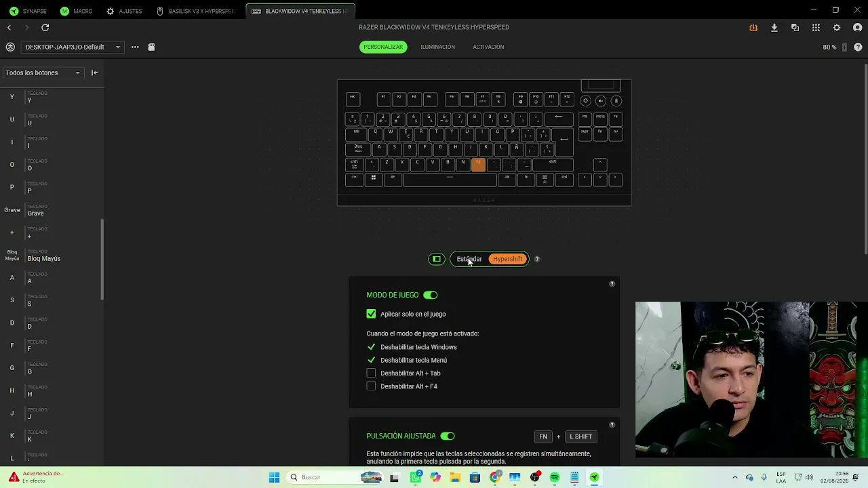Open the user account avatar
The image size is (868, 488).
(x=858, y=28)
